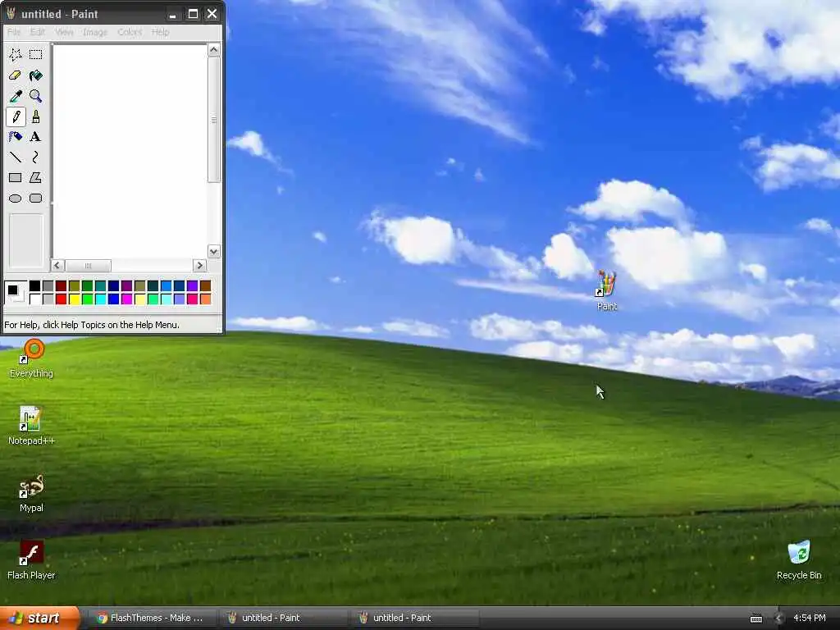This screenshot has width=840, height=630.
Task: Select the magenta color swatch
Action: pos(126,299)
